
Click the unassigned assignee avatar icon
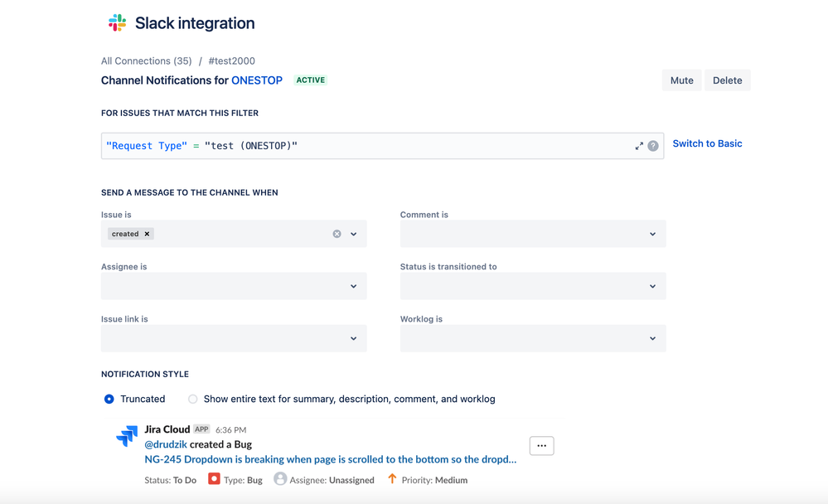coord(280,478)
